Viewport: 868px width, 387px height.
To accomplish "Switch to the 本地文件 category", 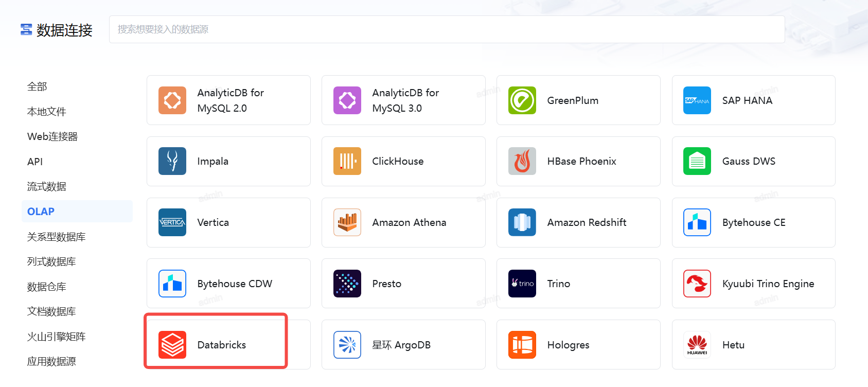I will click(47, 112).
